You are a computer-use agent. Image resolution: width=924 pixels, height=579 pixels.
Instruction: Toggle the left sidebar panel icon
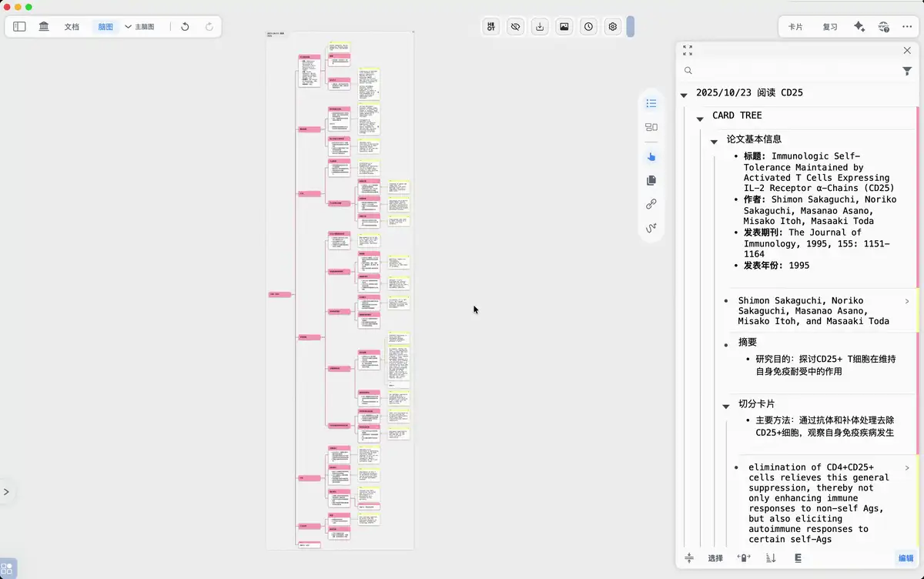pyautogui.click(x=19, y=26)
